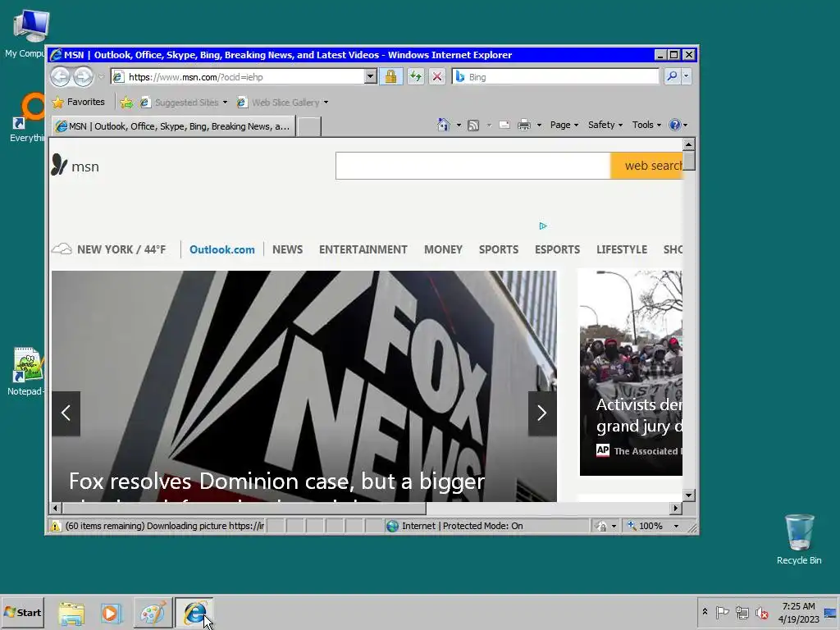The image size is (840, 630).
Task: Open the Tools menu
Action: point(646,125)
